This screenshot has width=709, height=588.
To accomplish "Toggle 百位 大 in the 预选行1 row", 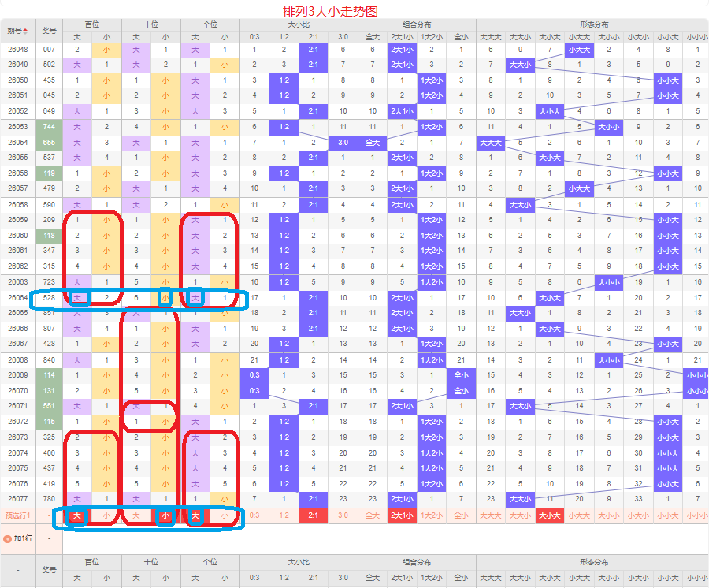I will click(x=76, y=516).
